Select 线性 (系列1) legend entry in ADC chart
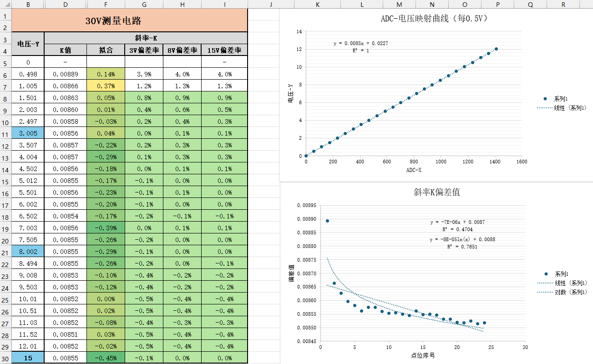The width and height of the screenshot is (593, 364). pyautogui.click(x=562, y=108)
